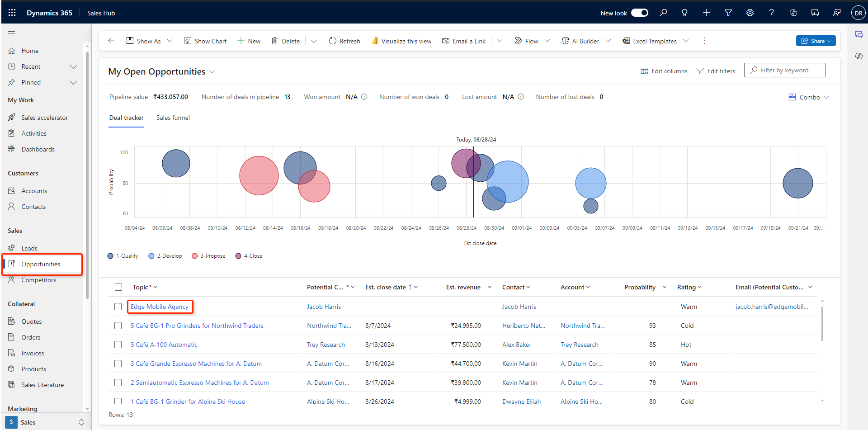Click the Won amount info icon
This screenshot has height=430, width=868.
(x=364, y=97)
